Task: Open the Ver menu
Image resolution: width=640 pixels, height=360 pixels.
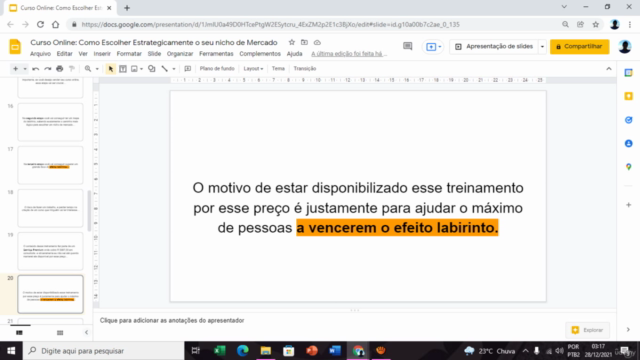Action: point(83,54)
